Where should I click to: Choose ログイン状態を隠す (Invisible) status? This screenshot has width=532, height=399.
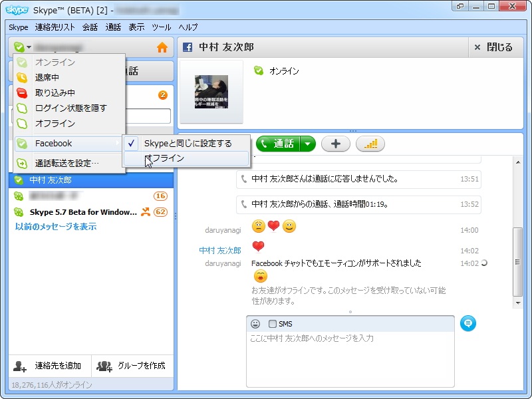pos(69,108)
